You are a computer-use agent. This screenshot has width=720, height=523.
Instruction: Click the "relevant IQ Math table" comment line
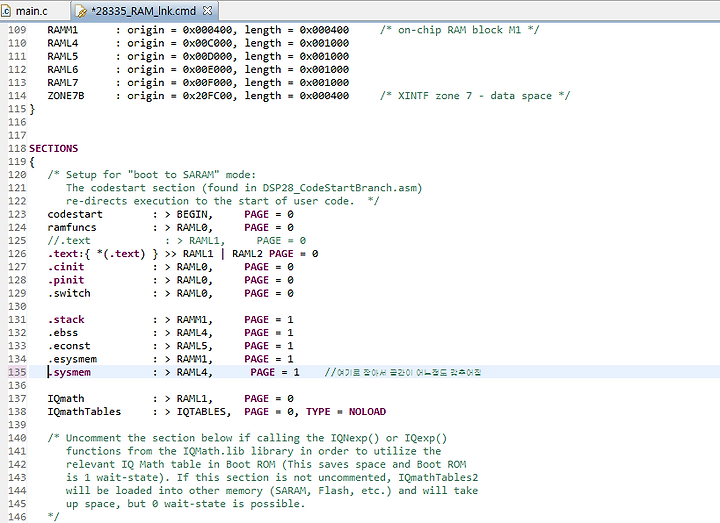pos(266,465)
